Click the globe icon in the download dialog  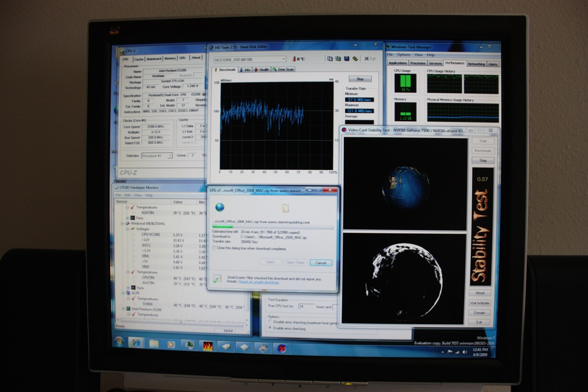(220, 207)
